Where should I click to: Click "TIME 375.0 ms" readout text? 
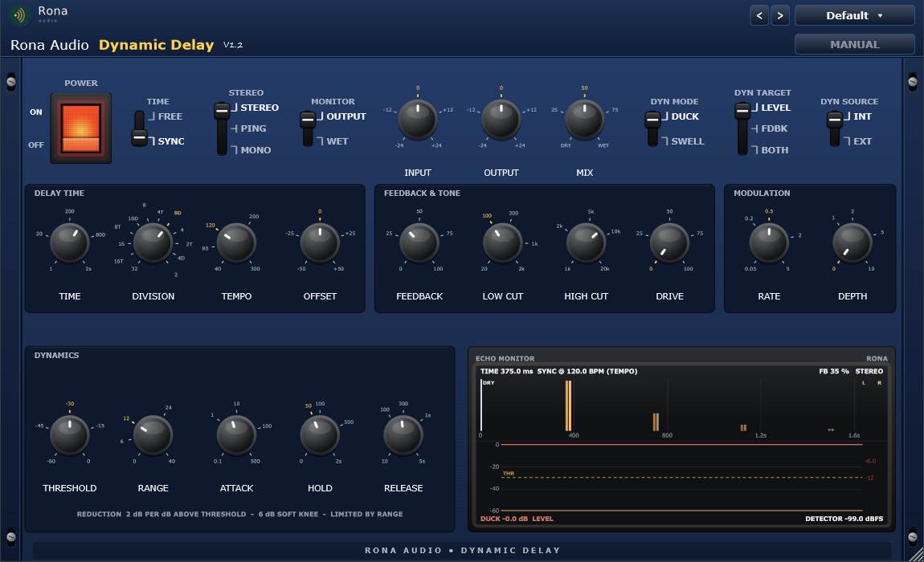[506, 371]
